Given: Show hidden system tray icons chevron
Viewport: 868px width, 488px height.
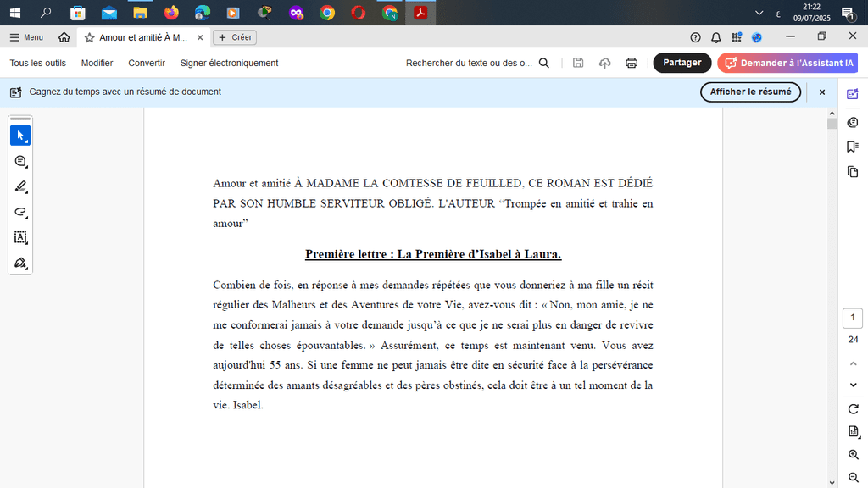Looking at the screenshot, I should coord(759,13).
